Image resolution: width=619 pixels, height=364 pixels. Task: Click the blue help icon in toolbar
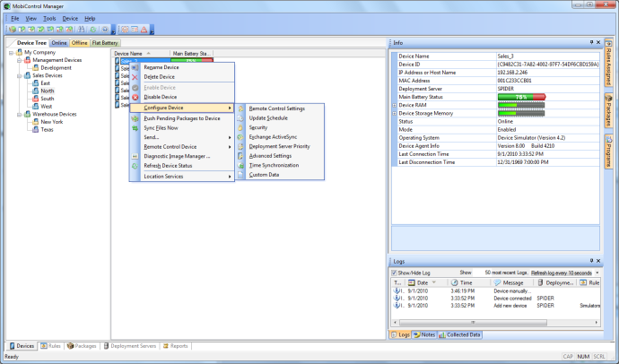click(105, 30)
